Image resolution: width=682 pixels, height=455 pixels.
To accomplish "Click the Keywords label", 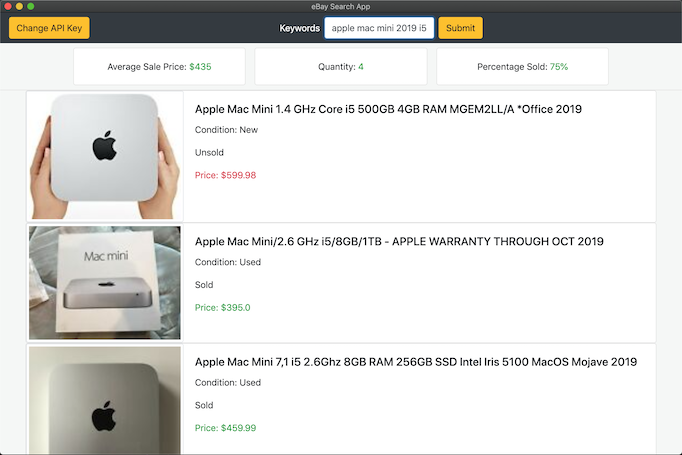I will (299, 28).
